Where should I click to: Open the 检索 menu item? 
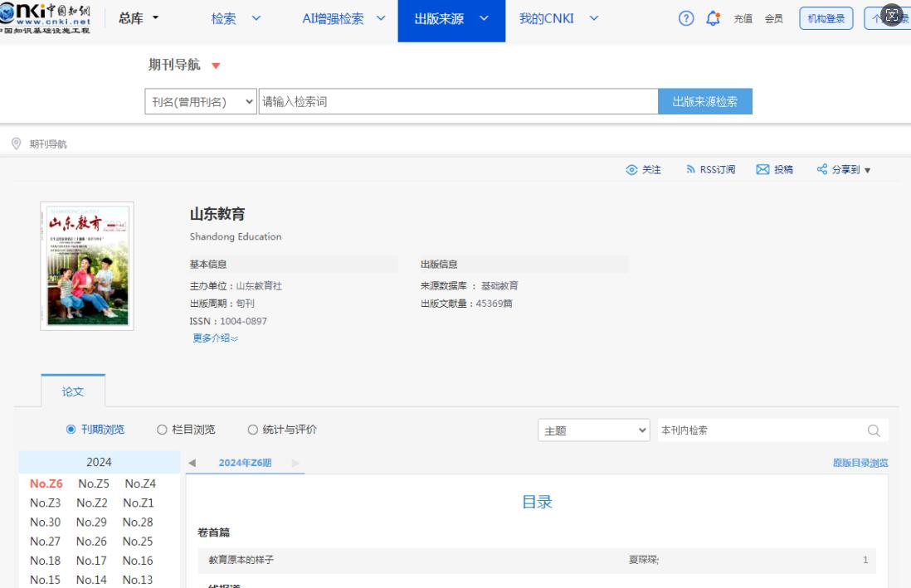tap(224, 18)
